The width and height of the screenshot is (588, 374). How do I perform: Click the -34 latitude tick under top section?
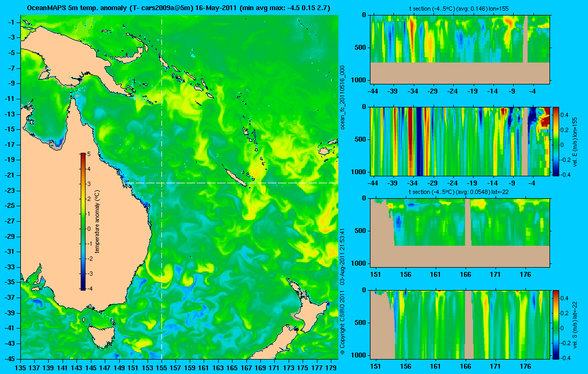tap(413, 91)
